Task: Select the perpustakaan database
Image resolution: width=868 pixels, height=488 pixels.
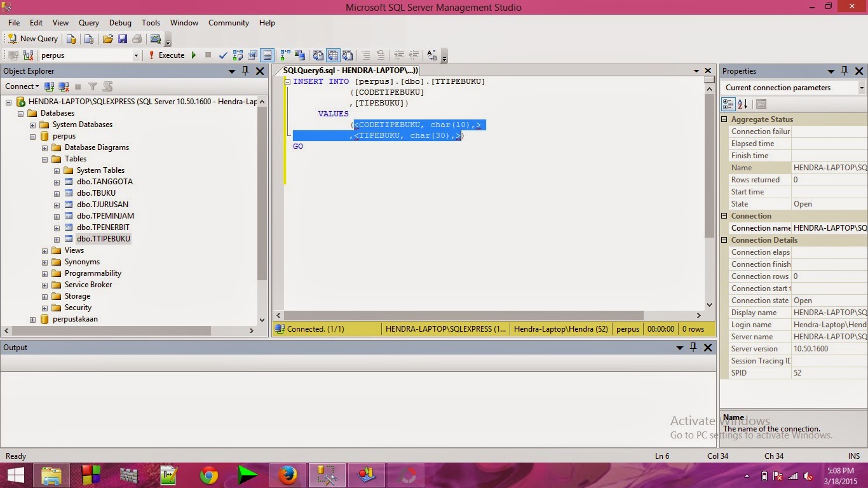Action: pyautogui.click(x=75, y=319)
